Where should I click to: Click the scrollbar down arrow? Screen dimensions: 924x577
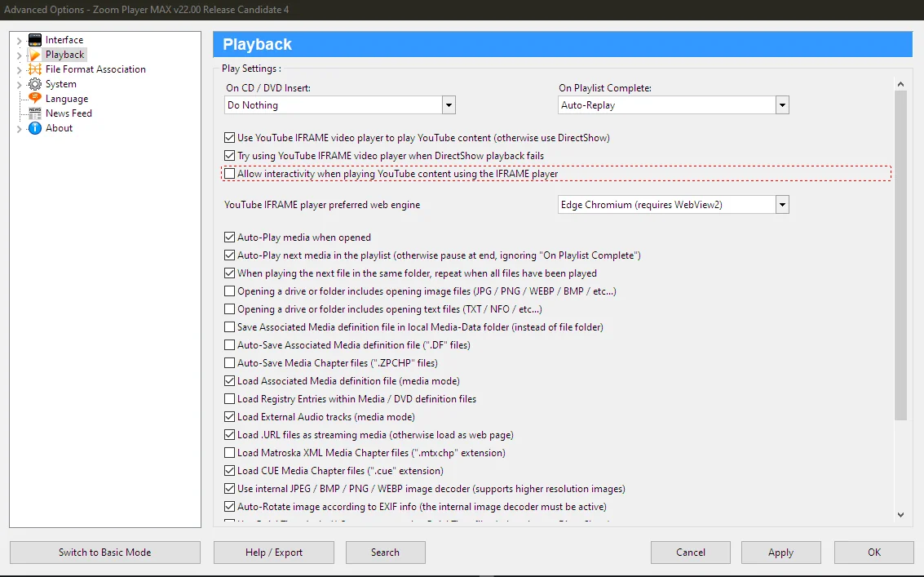pyautogui.click(x=900, y=515)
